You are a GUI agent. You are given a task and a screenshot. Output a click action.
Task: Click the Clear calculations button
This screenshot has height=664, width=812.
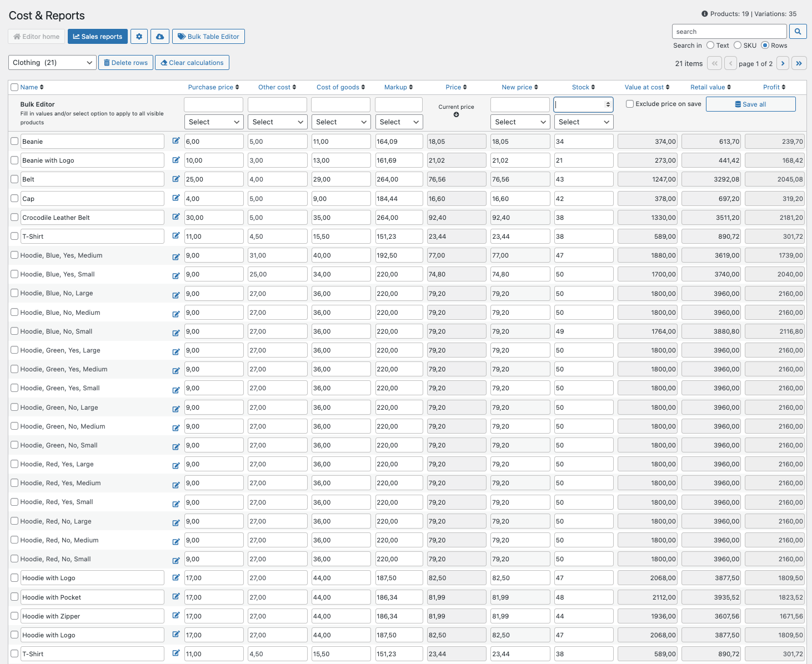tap(192, 63)
